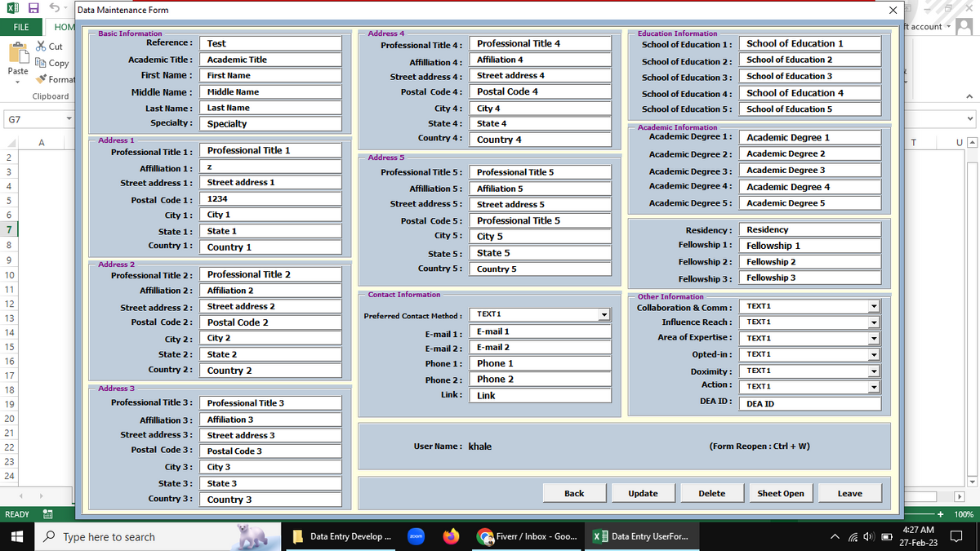Switch to the Fiverr browser window in taskbar

pos(528,536)
